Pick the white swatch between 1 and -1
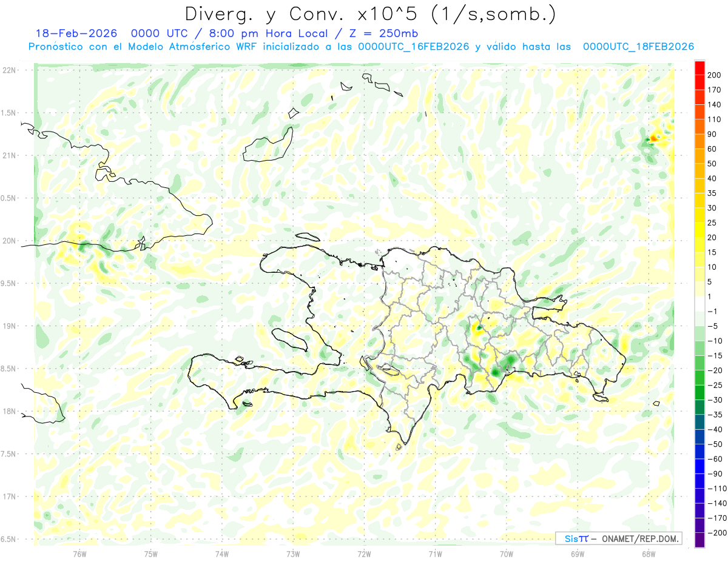 (x=699, y=304)
